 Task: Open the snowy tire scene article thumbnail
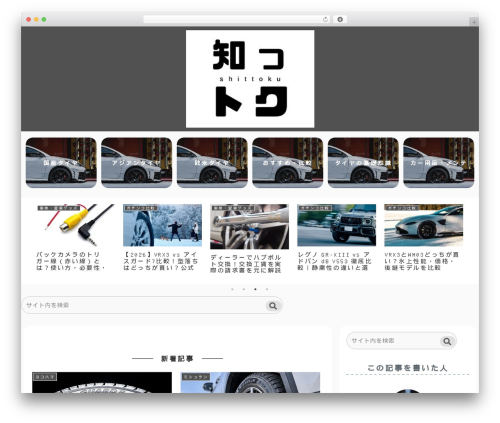[x=162, y=225]
